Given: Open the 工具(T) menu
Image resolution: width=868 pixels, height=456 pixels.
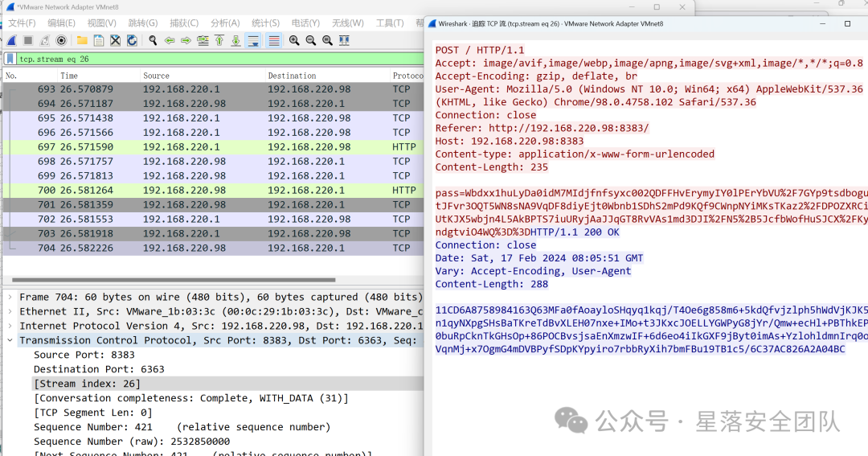Looking at the screenshot, I should coord(390,23).
